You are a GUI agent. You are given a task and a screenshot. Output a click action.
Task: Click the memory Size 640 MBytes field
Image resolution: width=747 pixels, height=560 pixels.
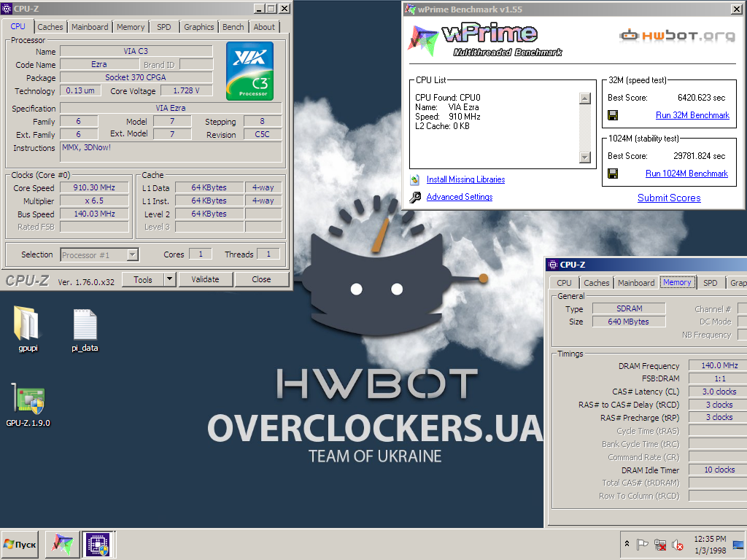pyautogui.click(x=629, y=322)
